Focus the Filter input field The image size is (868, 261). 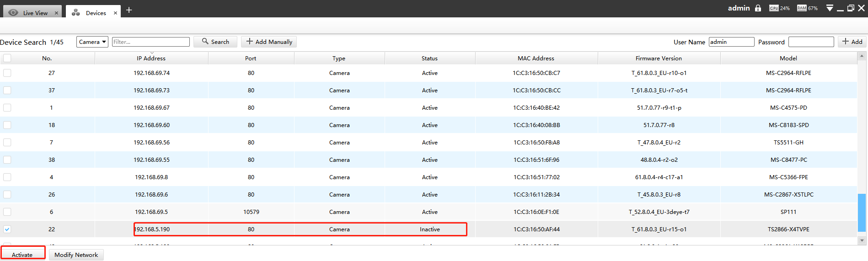(151, 42)
